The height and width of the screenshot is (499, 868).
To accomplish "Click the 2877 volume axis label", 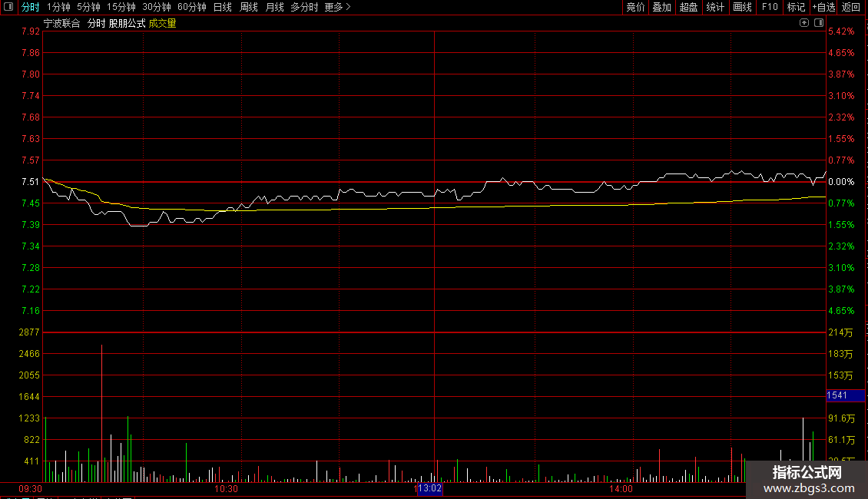I will pyautogui.click(x=29, y=332).
